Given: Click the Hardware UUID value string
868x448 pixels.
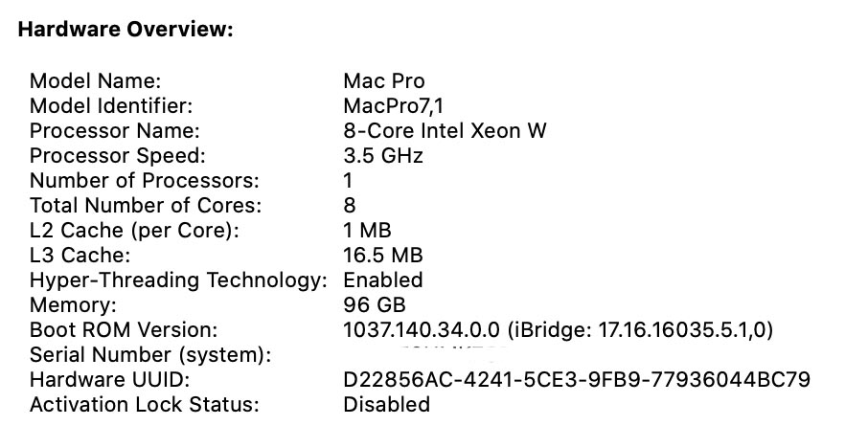Looking at the screenshot, I should [577, 380].
